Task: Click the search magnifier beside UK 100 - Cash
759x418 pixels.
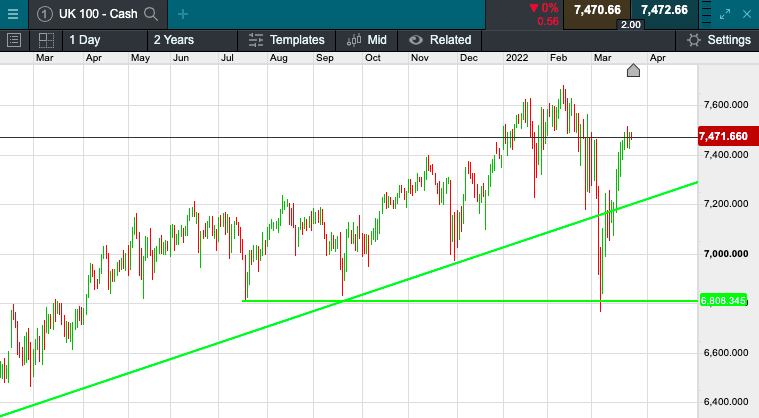Action: tap(151, 14)
